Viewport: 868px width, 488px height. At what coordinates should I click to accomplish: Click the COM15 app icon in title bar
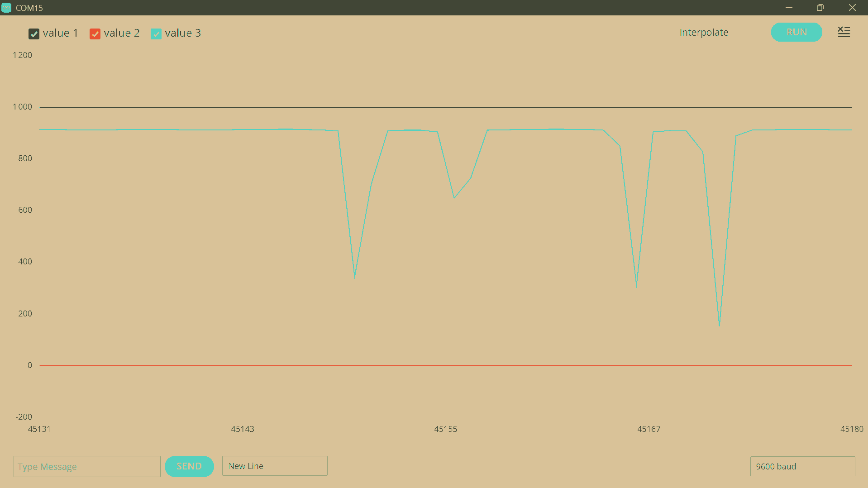tap(6, 8)
